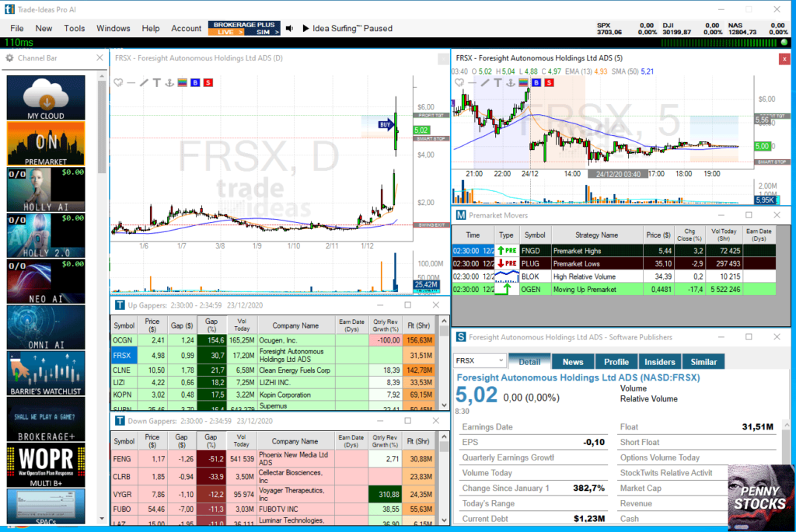Open Barrie's Watchlist channel
The height and width of the screenshot is (532, 796).
pos(46,374)
